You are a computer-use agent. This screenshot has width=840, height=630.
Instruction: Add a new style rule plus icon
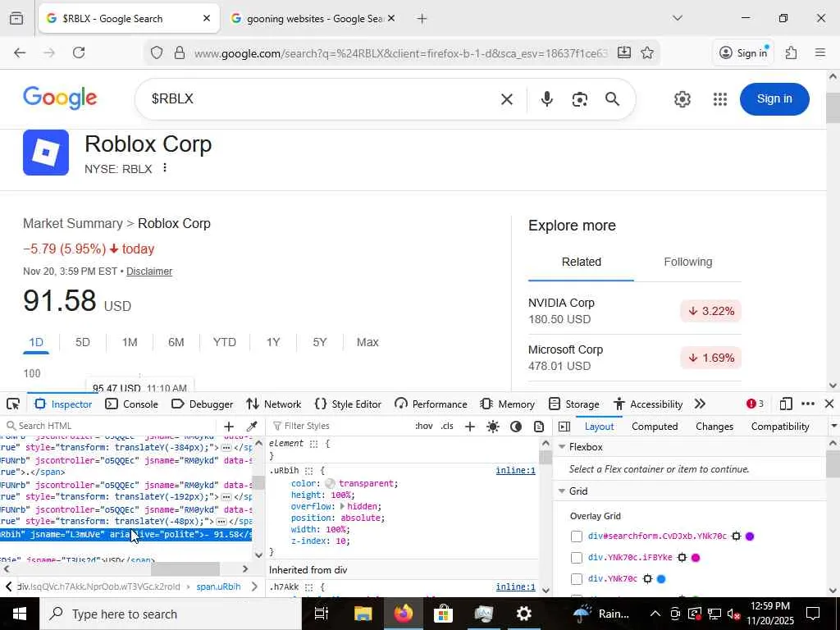pyautogui.click(x=470, y=427)
